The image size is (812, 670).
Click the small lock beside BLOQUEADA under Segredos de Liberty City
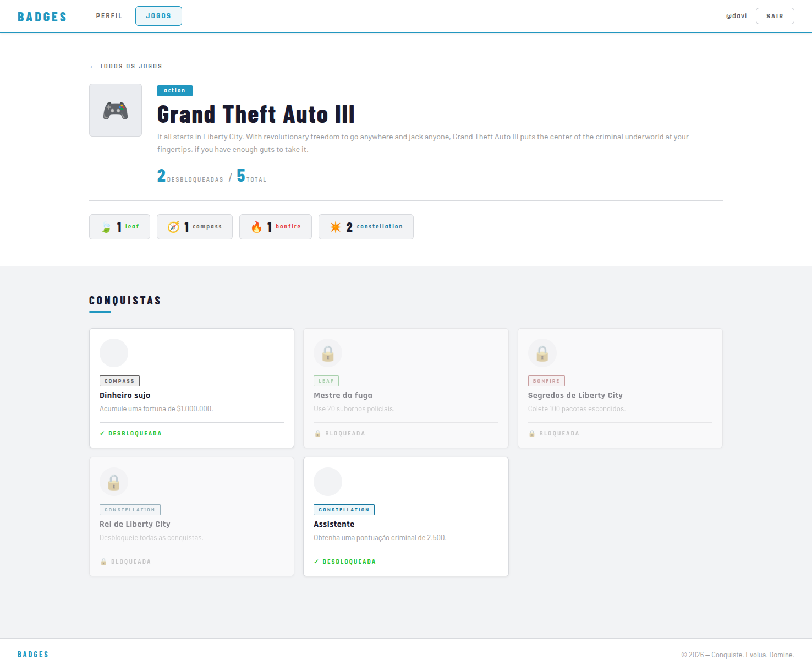coord(532,433)
